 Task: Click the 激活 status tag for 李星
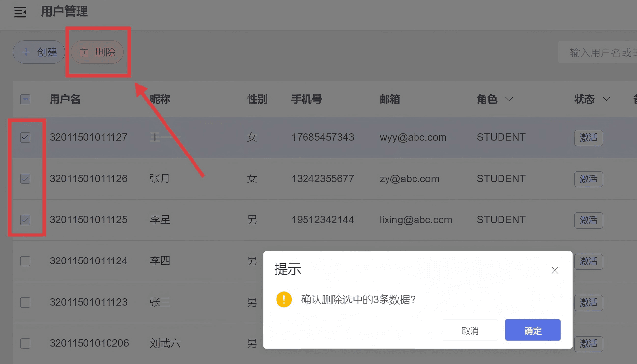588,220
